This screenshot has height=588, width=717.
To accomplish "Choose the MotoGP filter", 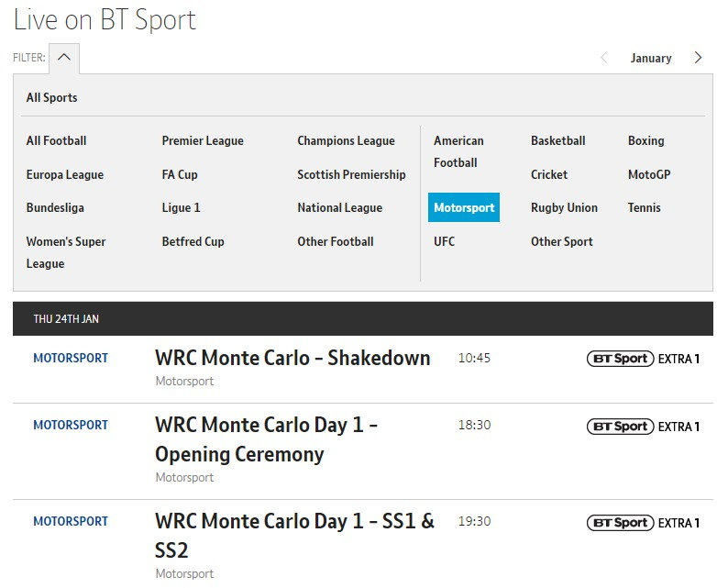I will (x=649, y=174).
